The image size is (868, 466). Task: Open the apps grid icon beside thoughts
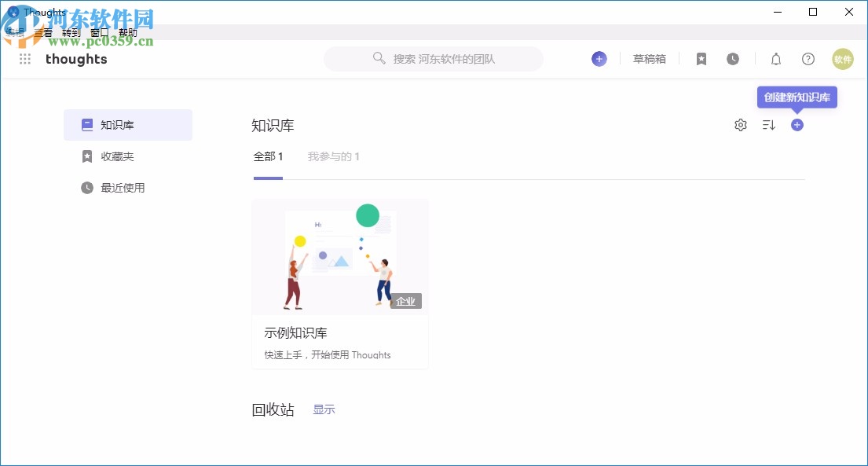click(24, 59)
